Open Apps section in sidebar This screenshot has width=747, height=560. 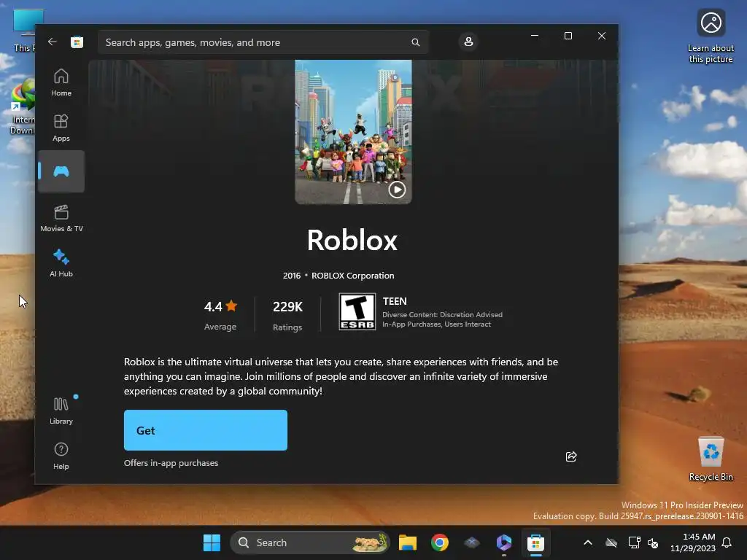click(x=61, y=128)
